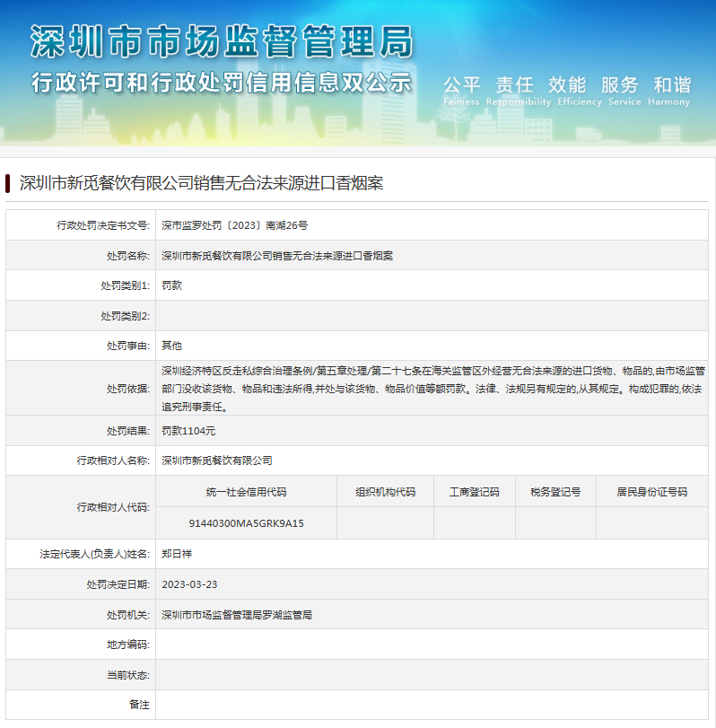
Task: Click the 服务 Service slogan
Action: tap(624, 91)
